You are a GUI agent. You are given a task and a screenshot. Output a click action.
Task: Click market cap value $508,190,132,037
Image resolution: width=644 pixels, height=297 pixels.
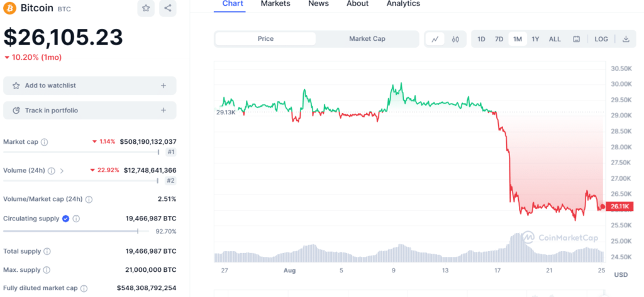[148, 141]
